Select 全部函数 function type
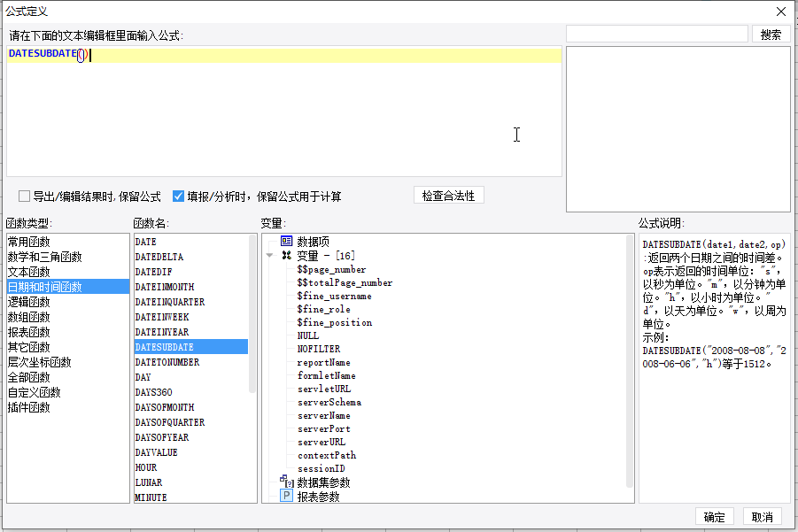798x532 pixels. tap(67, 377)
